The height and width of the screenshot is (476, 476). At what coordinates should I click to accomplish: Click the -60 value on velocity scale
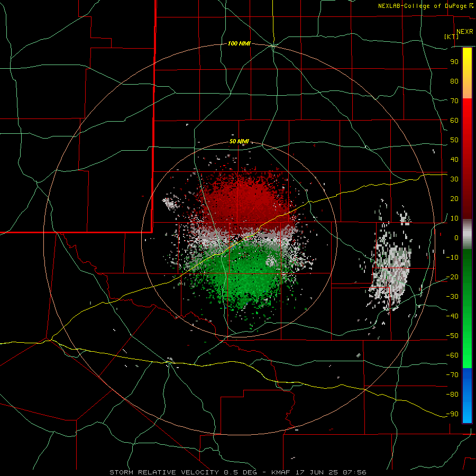tap(452, 355)
